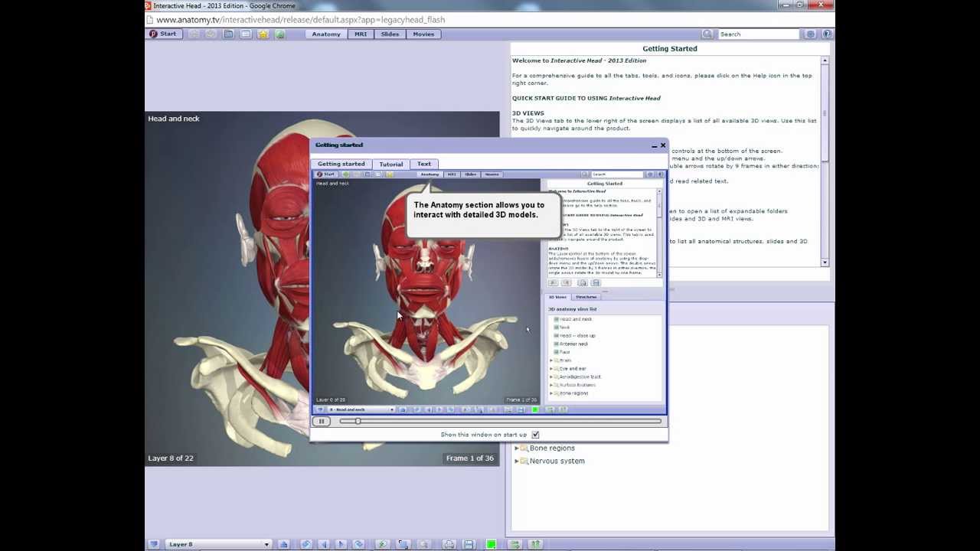Open the Anatomy section tab
Viewport: 980px width, 551px height.
click(326, 34)
